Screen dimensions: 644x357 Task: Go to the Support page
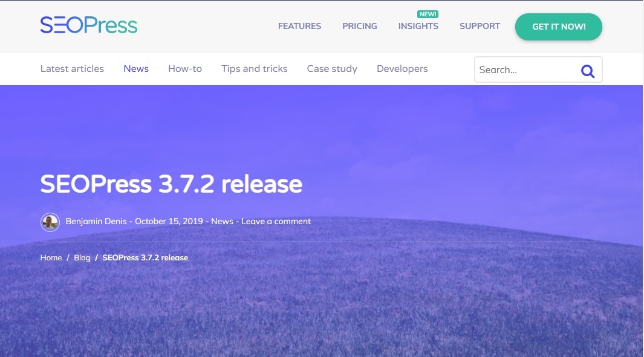pos(480,26)
